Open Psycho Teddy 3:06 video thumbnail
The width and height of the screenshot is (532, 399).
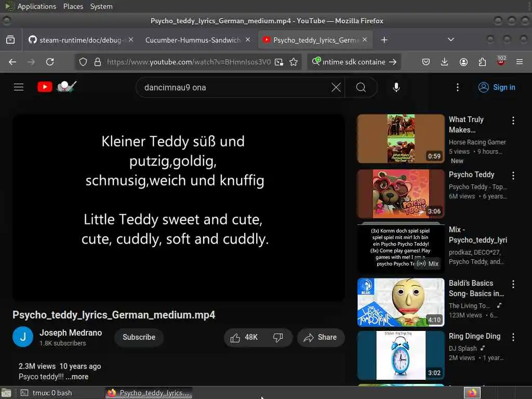click(401, 194)
